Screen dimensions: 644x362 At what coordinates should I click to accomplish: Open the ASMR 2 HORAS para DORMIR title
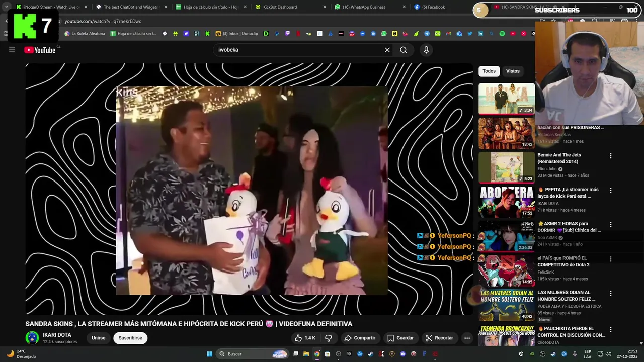click(569, 227)
